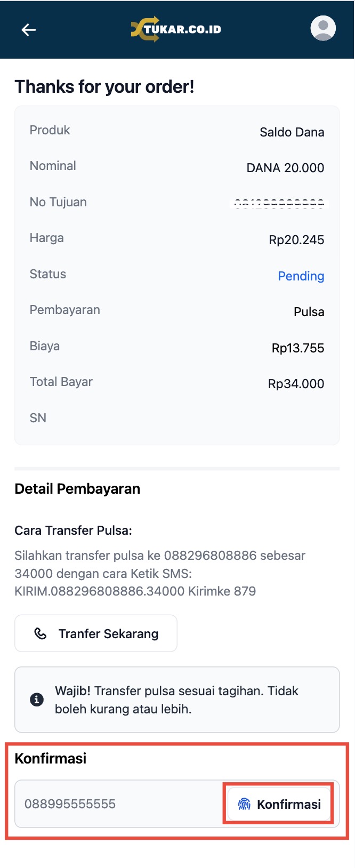Click the Thanks for your order heading

coord(104,86)
